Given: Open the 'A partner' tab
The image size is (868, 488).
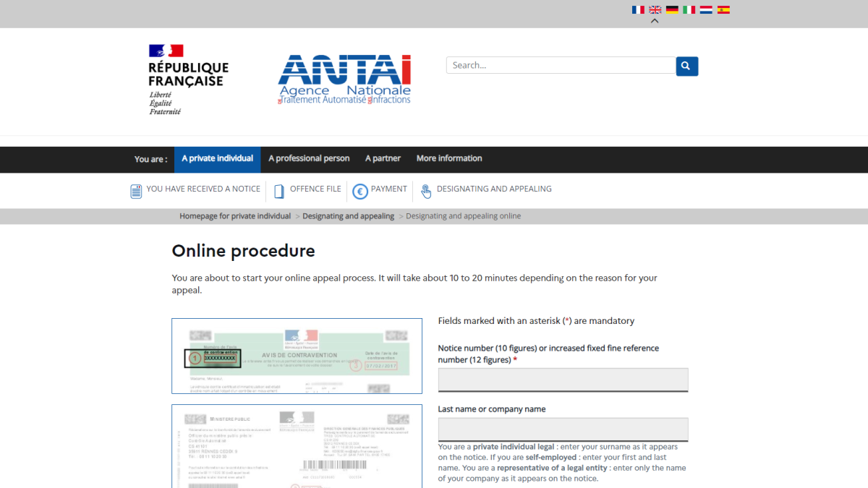Looking at the screenshot, I should 383,158.
